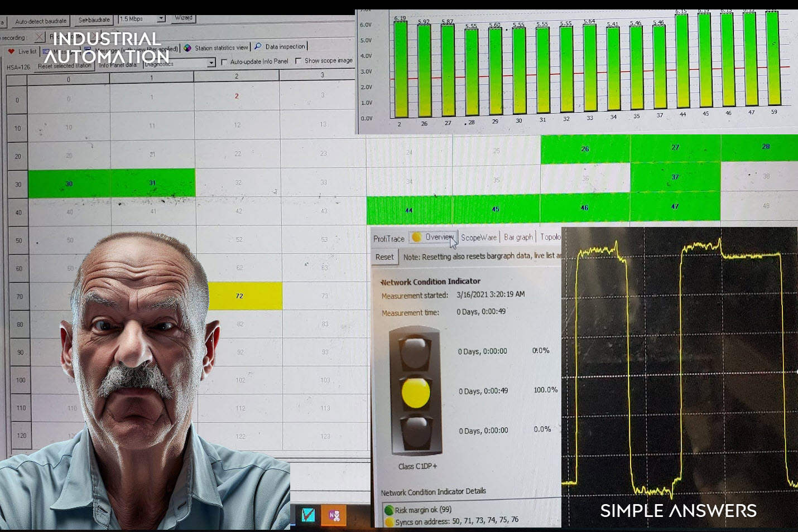Switch to the Live list tab

click(x=22, y=51)
